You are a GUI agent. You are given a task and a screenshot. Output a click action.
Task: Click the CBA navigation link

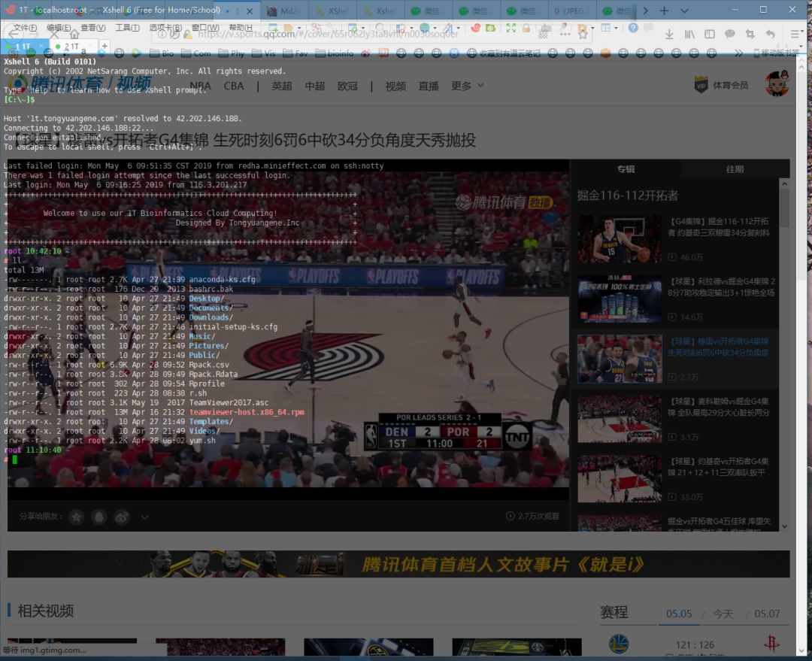pos(234,86)
